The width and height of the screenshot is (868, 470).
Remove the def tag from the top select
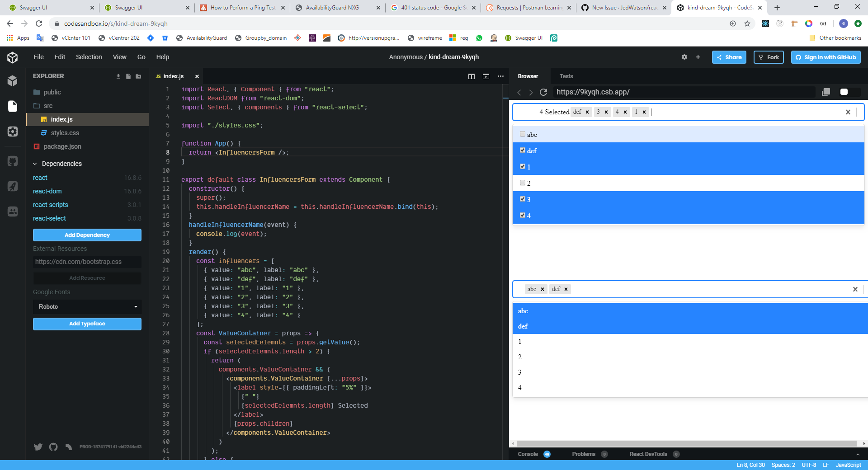[587, 112]
